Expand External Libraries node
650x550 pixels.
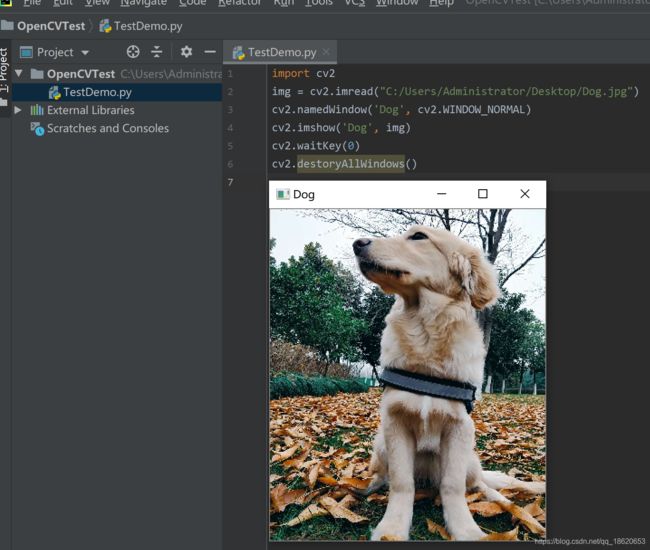point(18,110)
